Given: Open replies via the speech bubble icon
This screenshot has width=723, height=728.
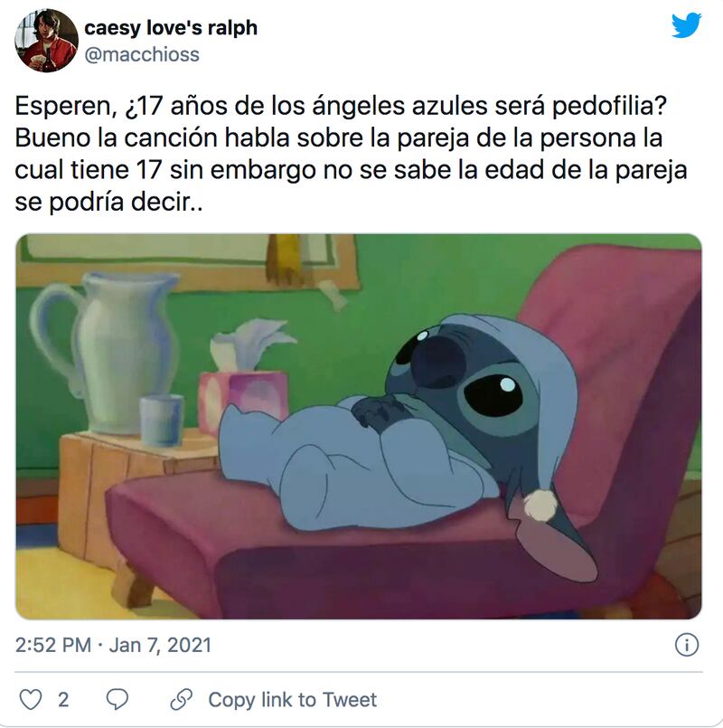Looking at the screenshot, I should point(117,699).
